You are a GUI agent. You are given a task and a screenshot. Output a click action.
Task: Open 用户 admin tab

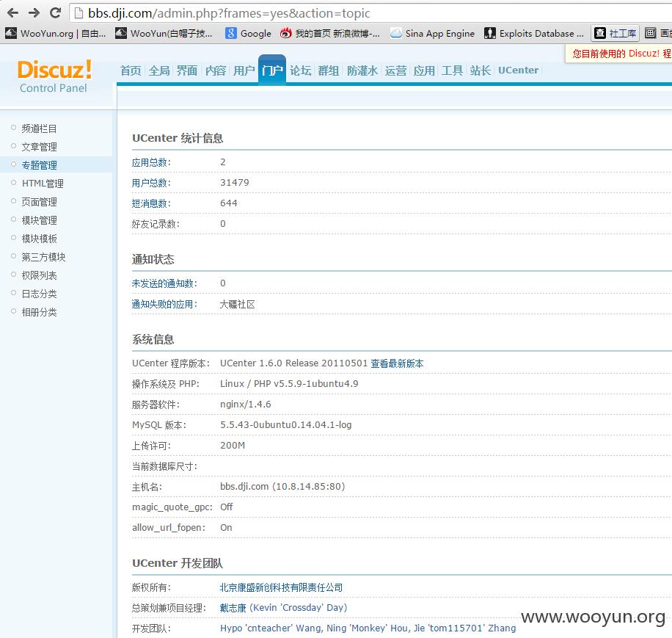pos(244,70)
